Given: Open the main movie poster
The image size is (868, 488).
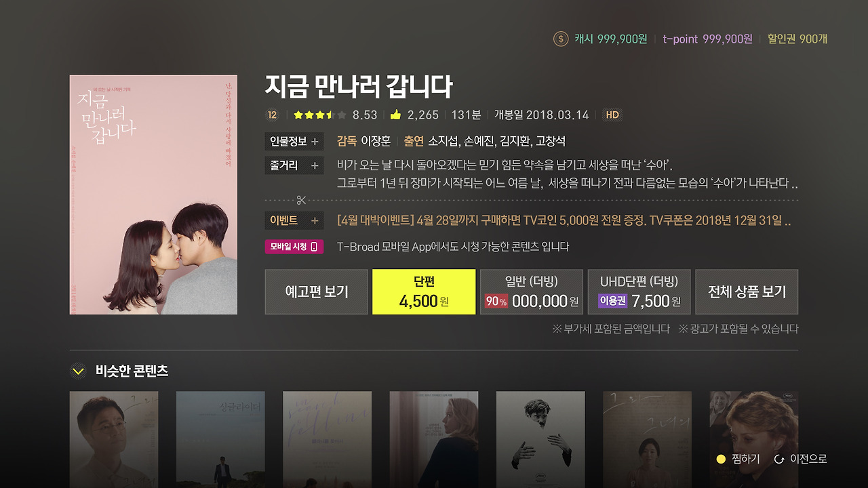Looking at the screenshot, I should coord(153,195).
